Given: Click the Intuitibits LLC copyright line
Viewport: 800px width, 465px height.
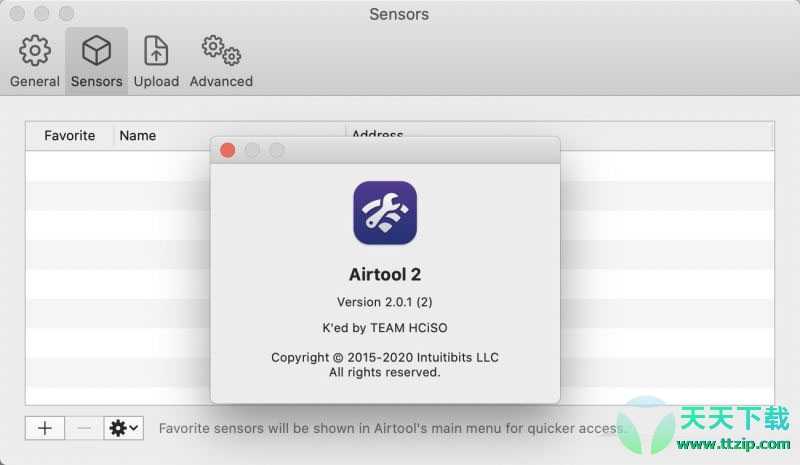Looking at the screenshot, I should (x=385, y=357).
